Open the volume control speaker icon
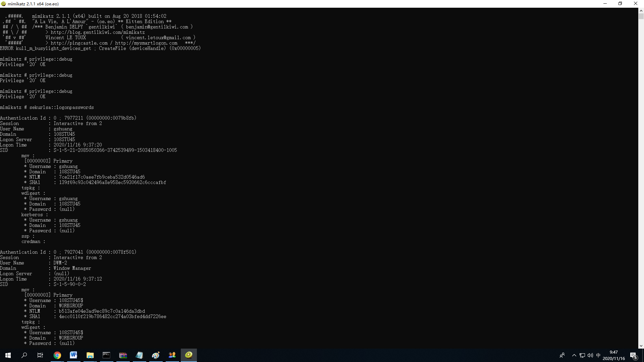Viewport: 644px width, 362px height. tap(590, 355)
